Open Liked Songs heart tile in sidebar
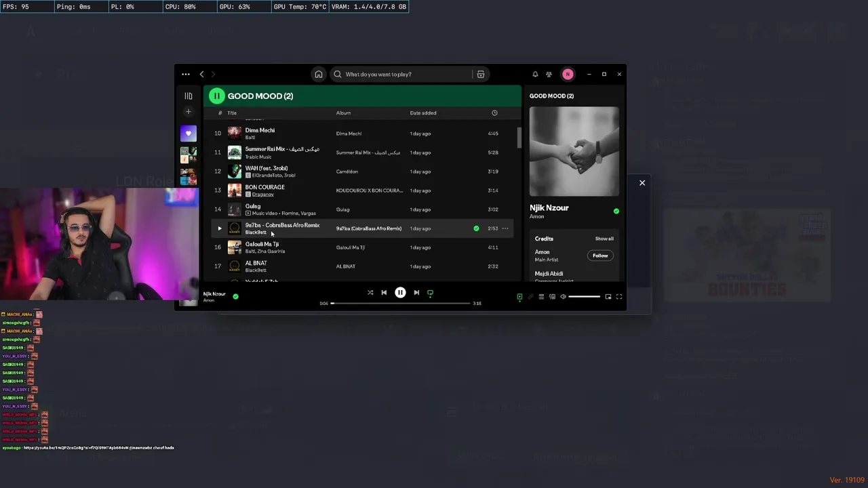Image resolution: width=868 pixels, height=488 pixels. pyautogui.click(x=189, y=134)
